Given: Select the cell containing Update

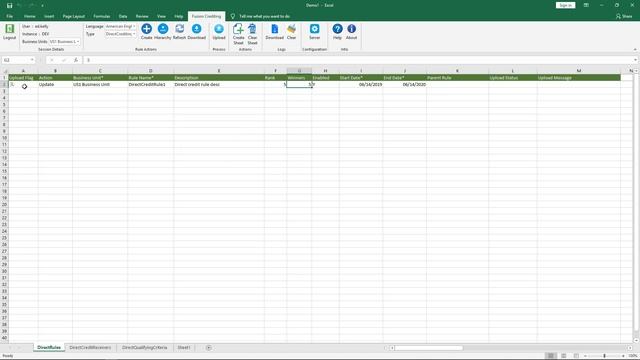Looking at the screenshot, I should pyautogui.click(x=55, y=84).
